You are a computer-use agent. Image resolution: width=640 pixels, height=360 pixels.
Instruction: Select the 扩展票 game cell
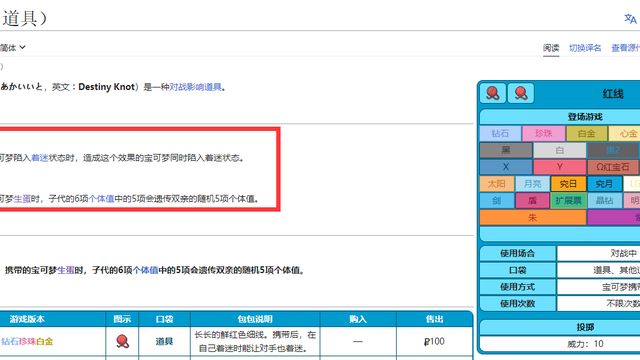[568, 200]
